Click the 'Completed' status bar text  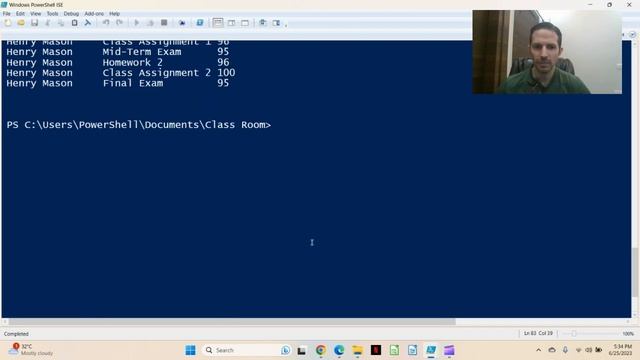click(x=16, y=334)
